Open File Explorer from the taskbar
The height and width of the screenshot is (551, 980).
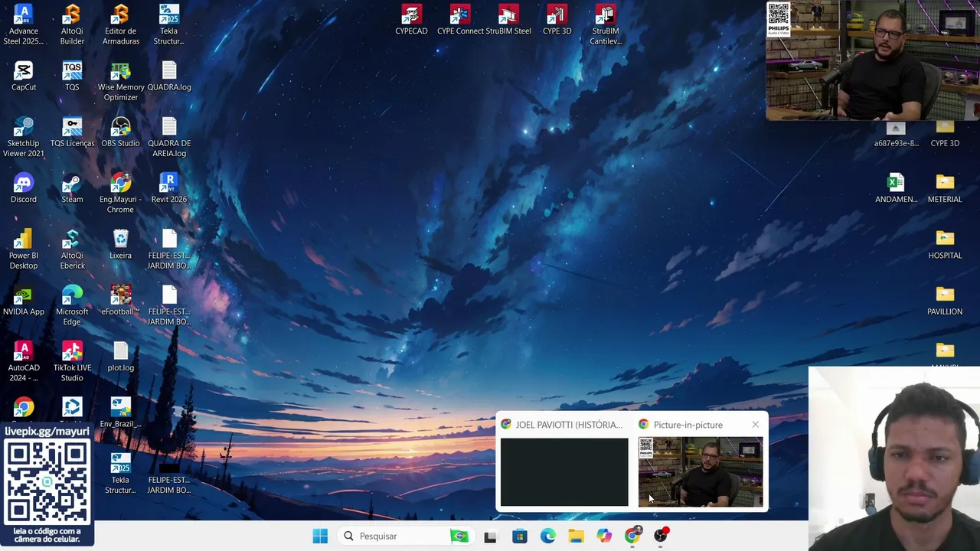pos(576,536)
